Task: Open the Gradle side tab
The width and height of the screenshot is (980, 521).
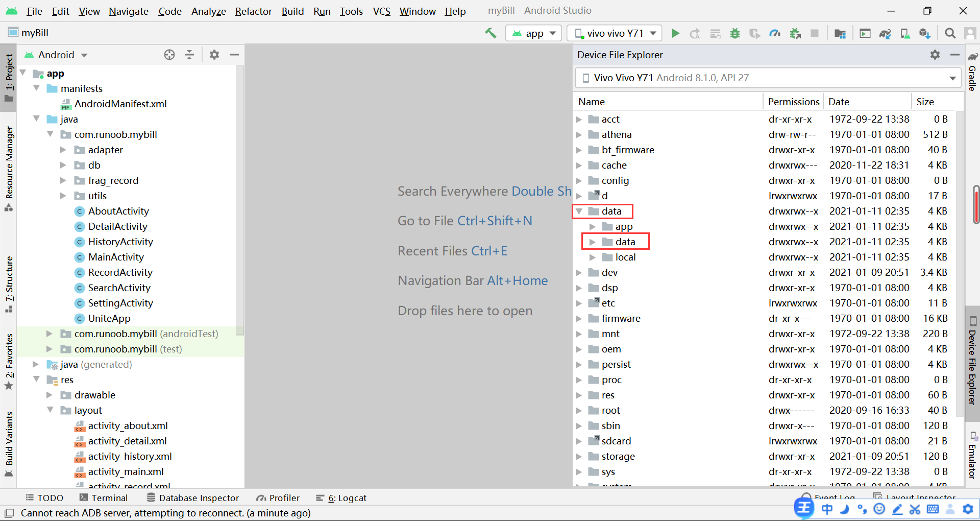Action: point(972,72)
